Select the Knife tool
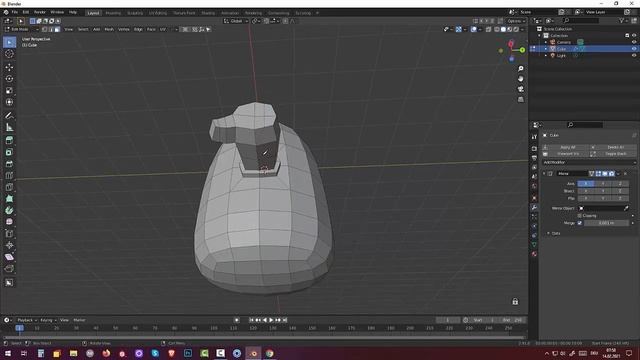The image size is (640, 360). coord(9,187)
